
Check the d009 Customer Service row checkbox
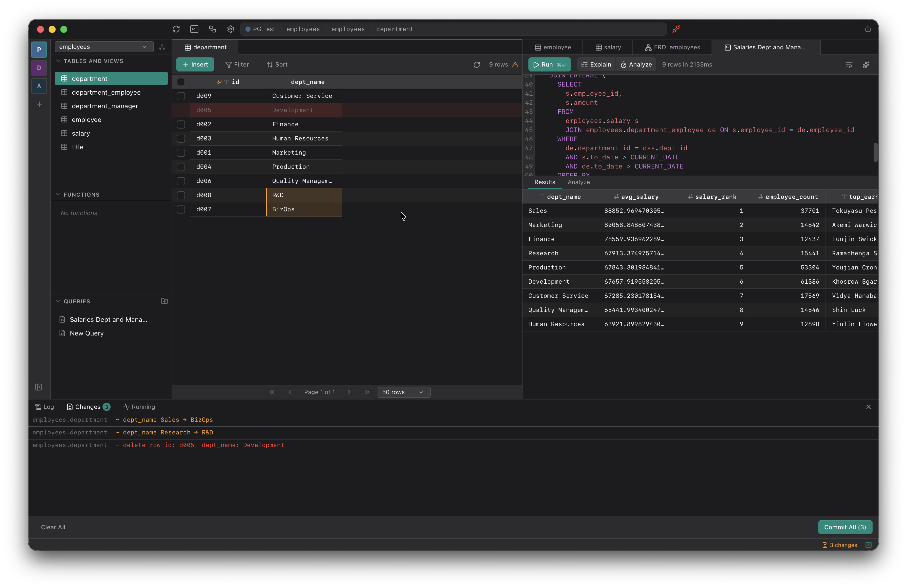coord(181,96)
